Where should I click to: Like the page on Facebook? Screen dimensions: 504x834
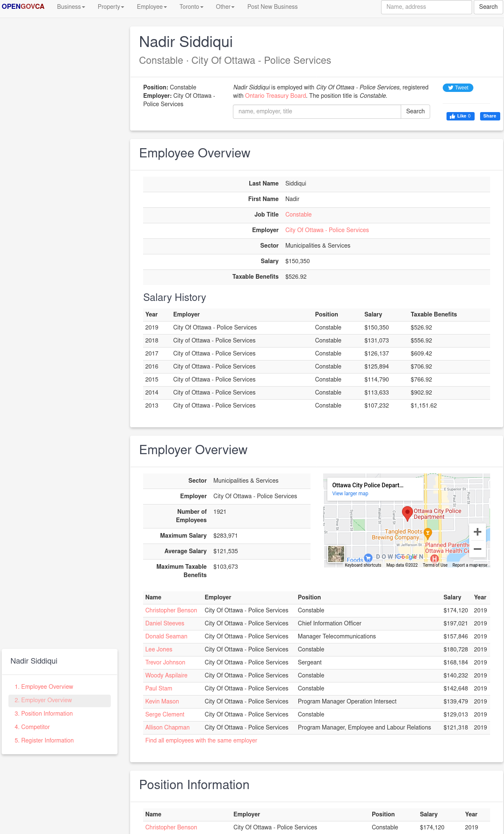coord(460,116)
